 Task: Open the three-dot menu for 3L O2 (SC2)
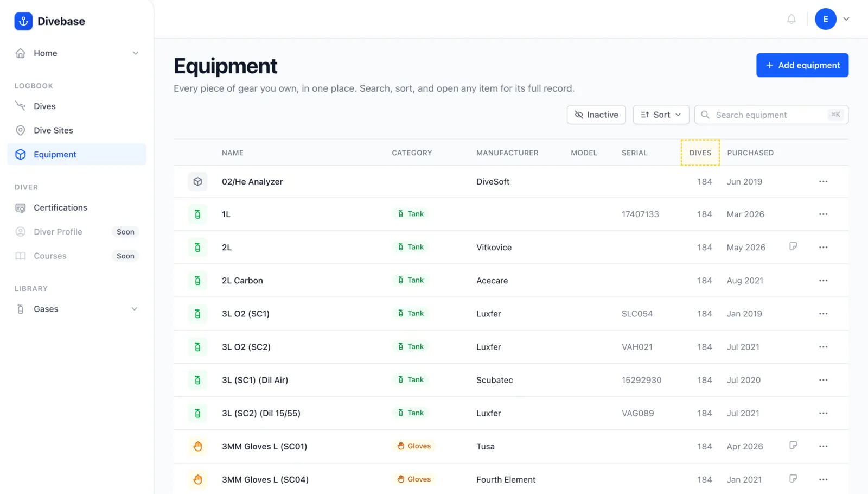coord(823,347)
